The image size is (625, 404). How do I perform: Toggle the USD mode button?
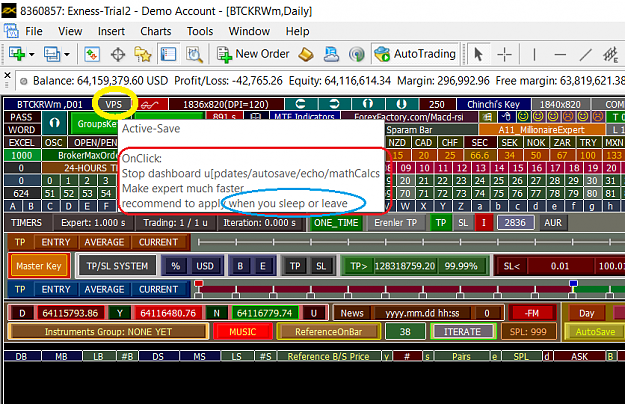click(x=205, y=266)
